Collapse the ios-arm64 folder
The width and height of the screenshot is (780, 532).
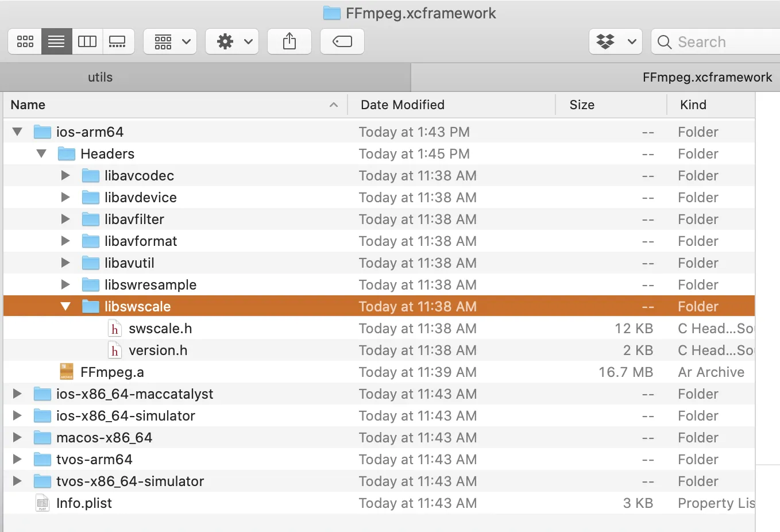[17, 132]
